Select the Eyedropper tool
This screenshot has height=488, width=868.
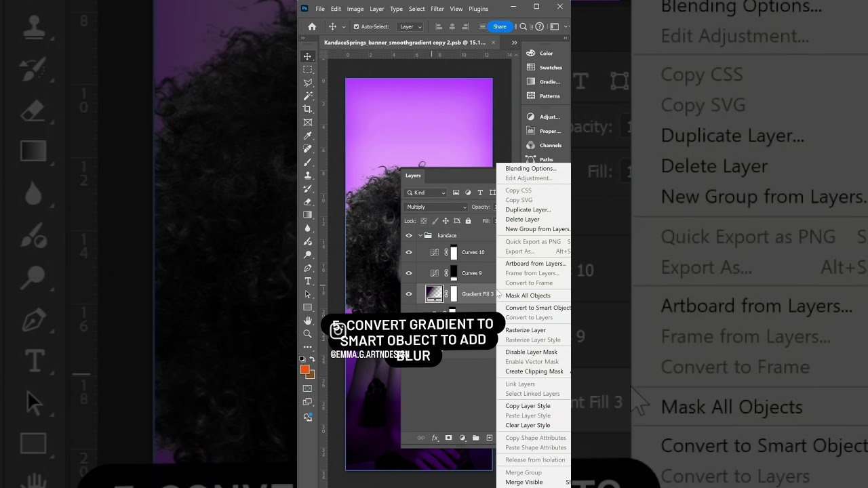click(x=308, y=136)
